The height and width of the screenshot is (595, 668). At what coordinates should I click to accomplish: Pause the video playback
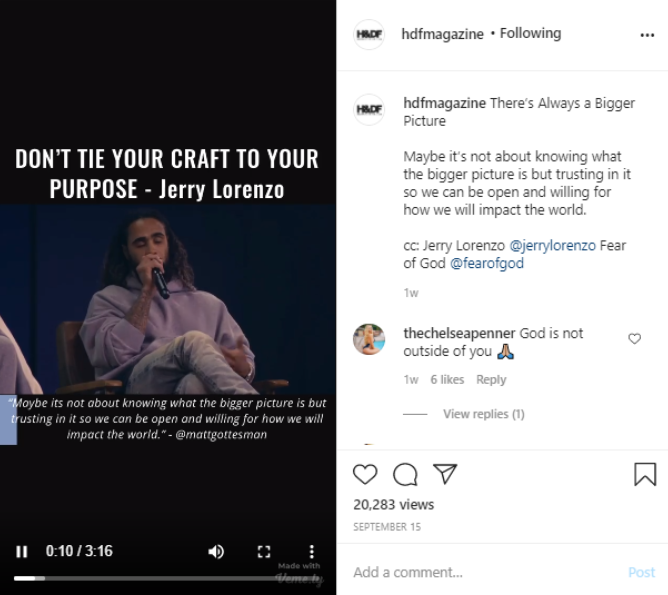(x=22, y=551)
